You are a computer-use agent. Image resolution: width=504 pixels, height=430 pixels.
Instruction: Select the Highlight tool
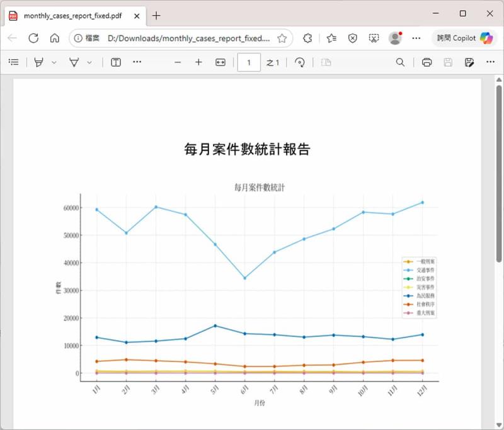[74, 62]
